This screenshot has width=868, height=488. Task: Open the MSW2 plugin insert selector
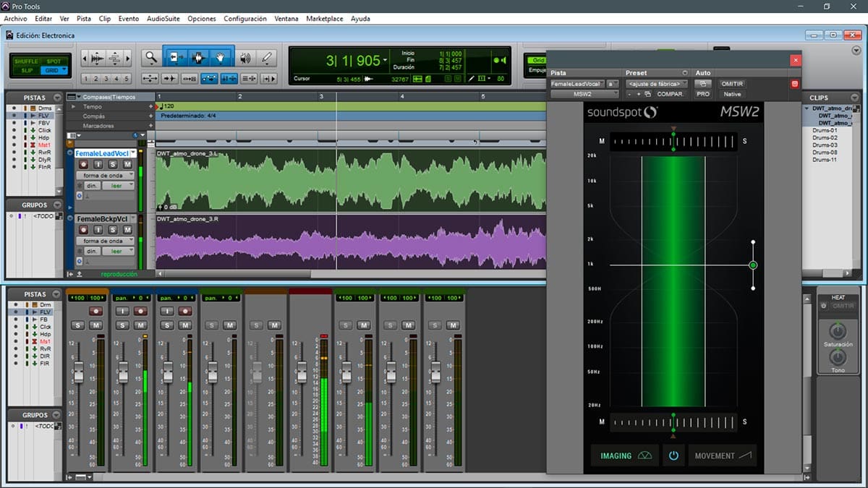(x=584, y=94)
